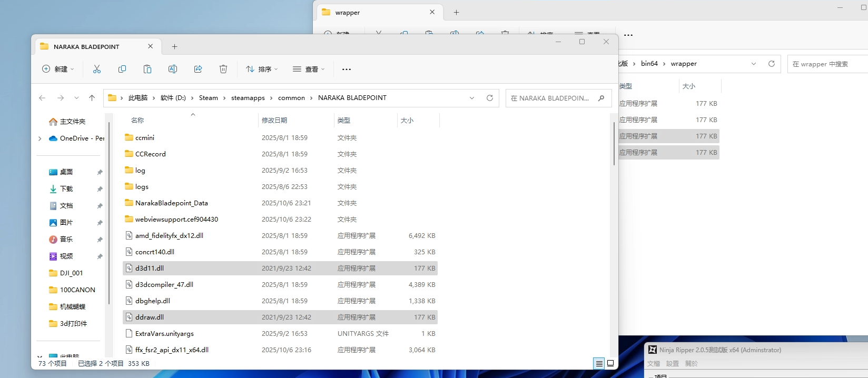Image resolution: width=868 pixels, height=378 pixels.
Task: Open the View dropdown
Action: click(309, 69)
